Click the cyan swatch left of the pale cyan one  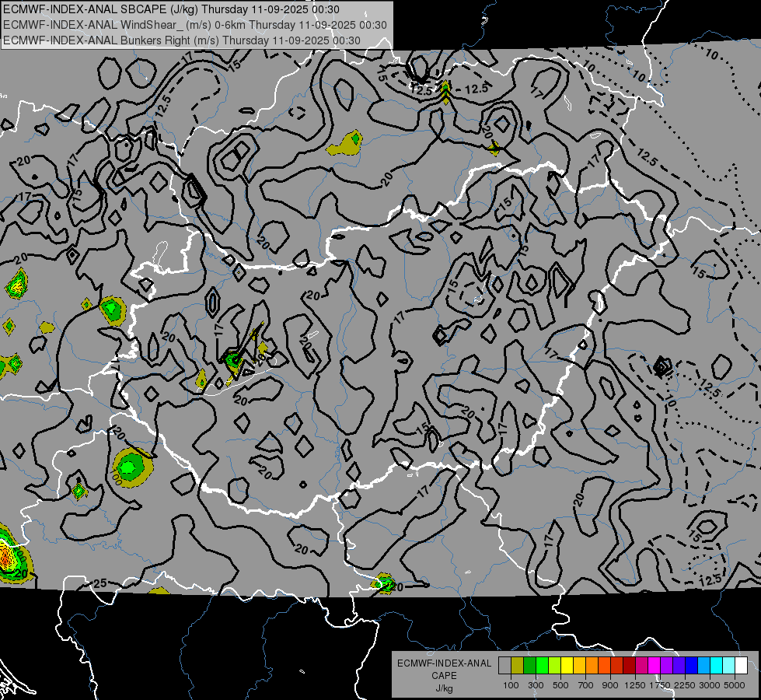[717, 666]
